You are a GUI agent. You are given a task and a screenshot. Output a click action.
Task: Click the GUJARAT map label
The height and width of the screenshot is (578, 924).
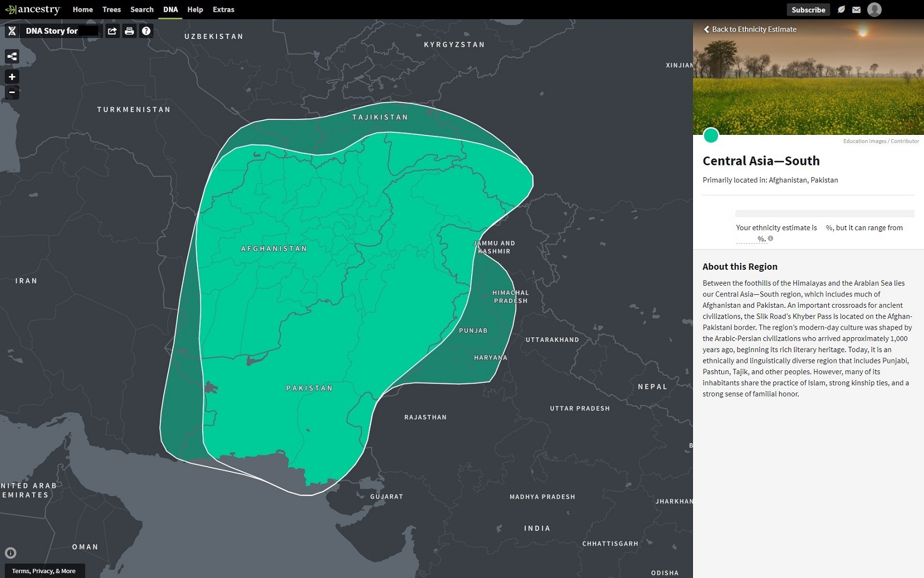pos(387,497)
